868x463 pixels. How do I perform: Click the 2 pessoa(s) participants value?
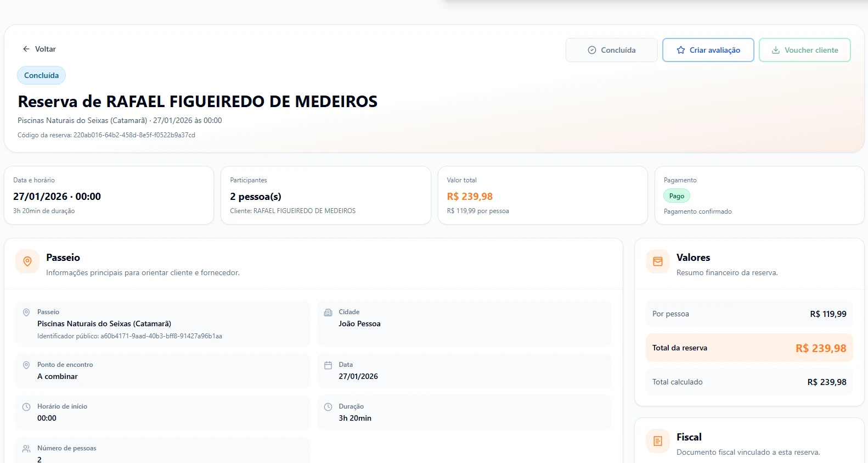256,197
